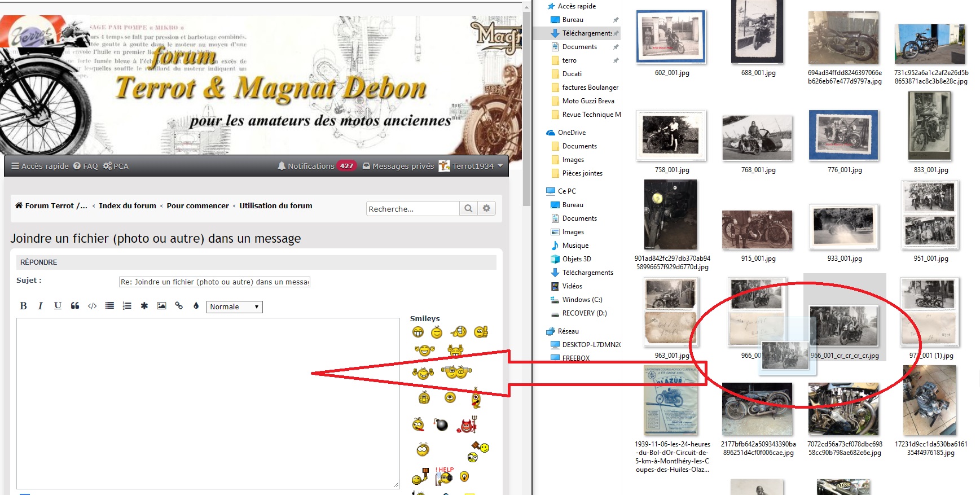Go to the Forum Terrot home breadcrumb
The image size is (980, 495).
[x=51, y=205]
